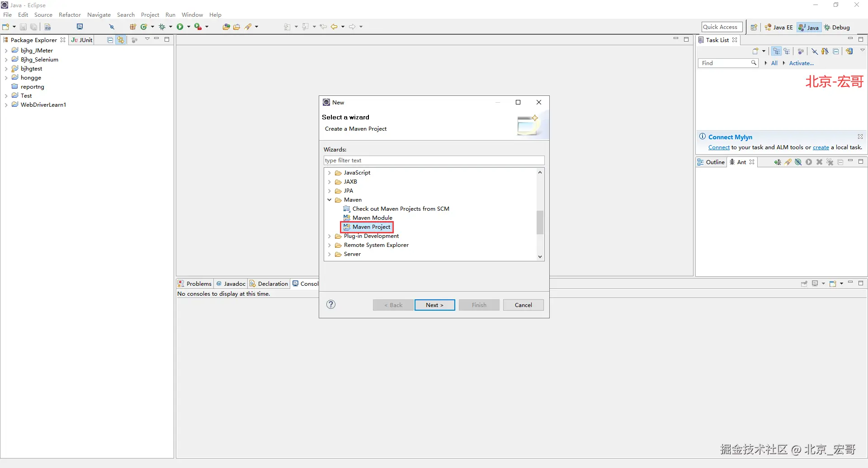Click the Open Type toolbar icon

226,27
